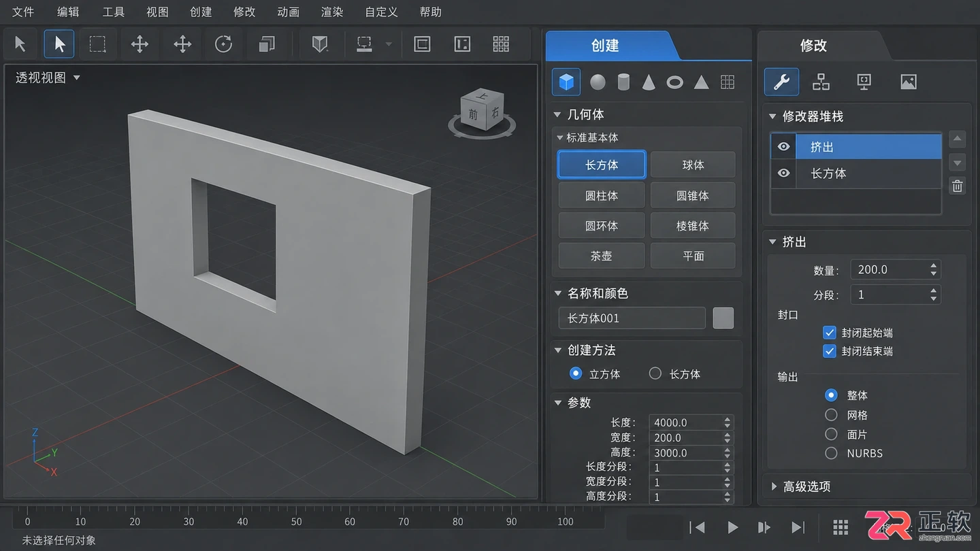Image resolution: width=980 pixels, height=551 pixels.
Task: Open the gray object color swatch
Action: (x=723, y=318)
